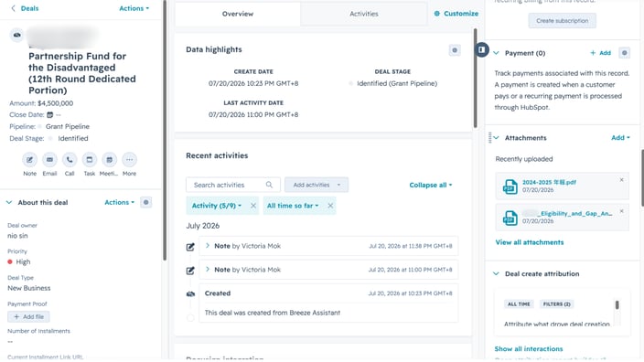Click the deal handshake icon beside Created
Viewport: 644px width, 362px height.
(190, 293)
